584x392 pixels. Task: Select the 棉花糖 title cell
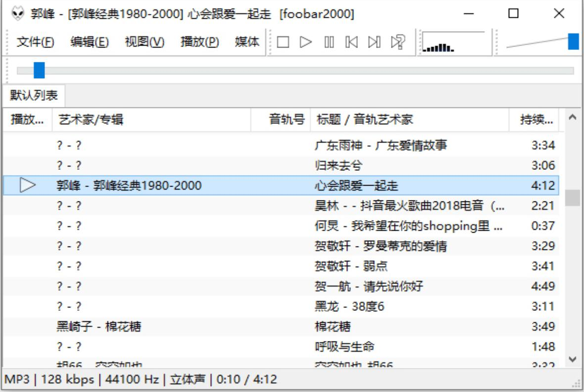pyautogui.click(x=333, y=326)
